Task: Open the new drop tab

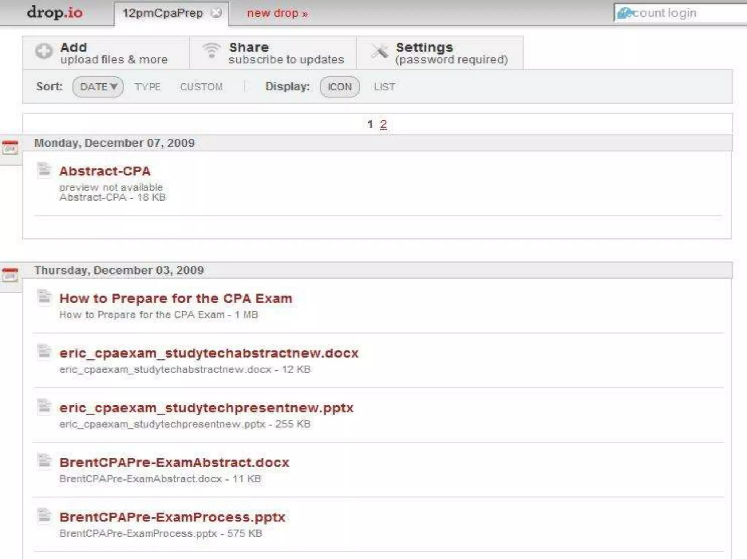Action: pyautogui.click(x=277, y=13)
